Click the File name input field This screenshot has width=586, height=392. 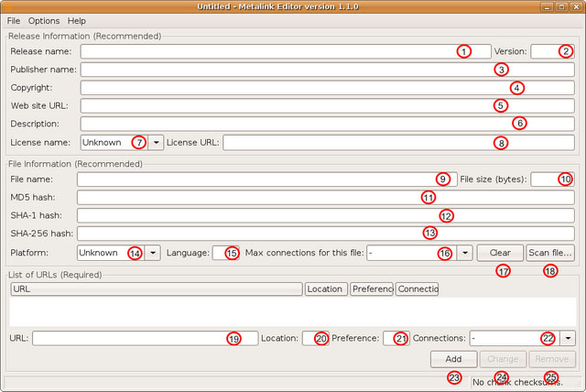[x=266, y=180]
